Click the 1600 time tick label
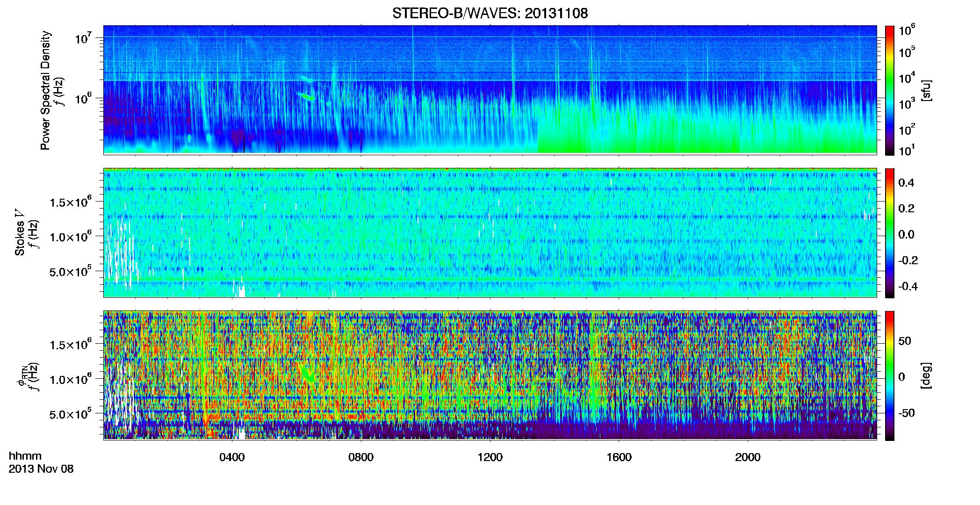 [x=619, y=457]
